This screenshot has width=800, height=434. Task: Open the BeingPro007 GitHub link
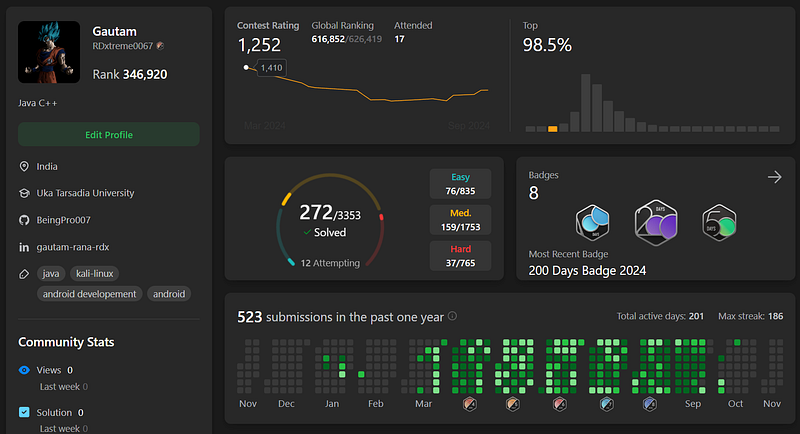coord(63,220)
